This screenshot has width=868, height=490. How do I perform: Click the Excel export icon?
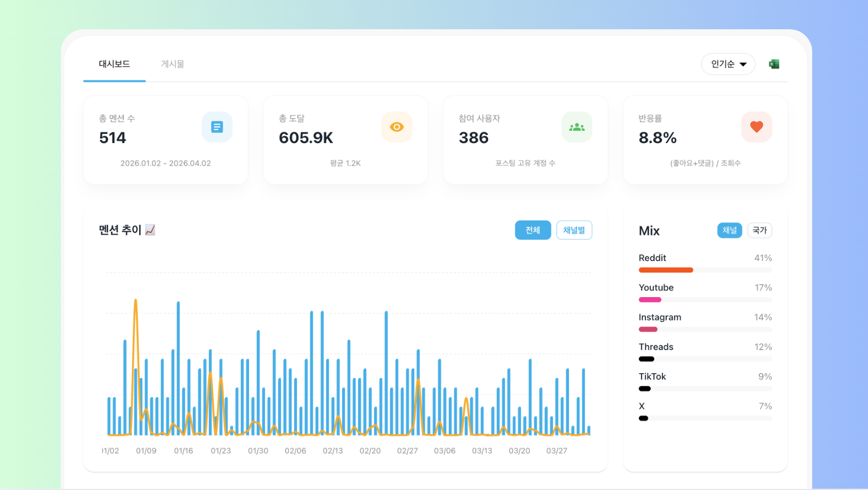tap(774, 64)
